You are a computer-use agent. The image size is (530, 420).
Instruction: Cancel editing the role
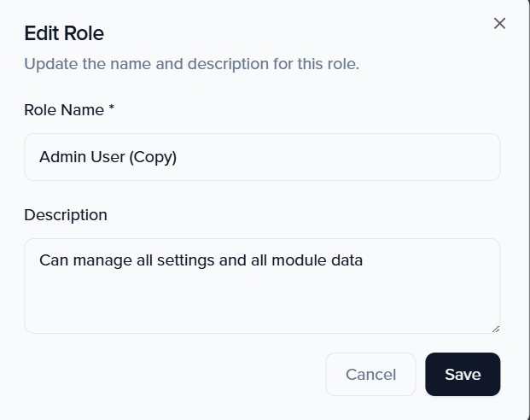[370, 375]
